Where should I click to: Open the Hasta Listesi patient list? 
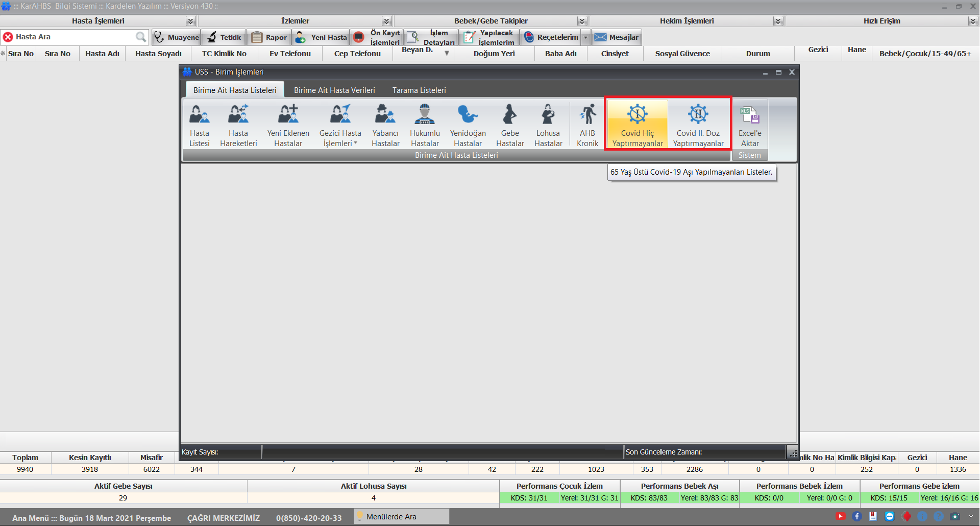tap(199, 125)
